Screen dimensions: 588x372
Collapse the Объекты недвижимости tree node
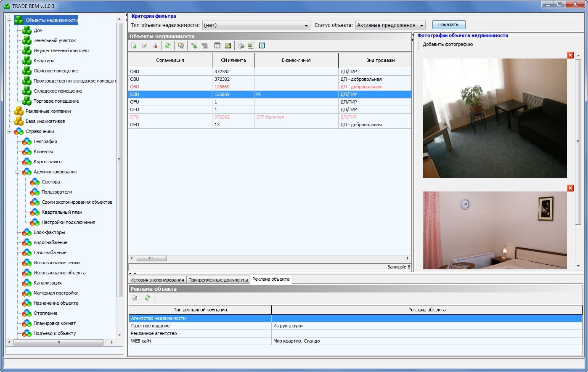[x=10, y=20]
